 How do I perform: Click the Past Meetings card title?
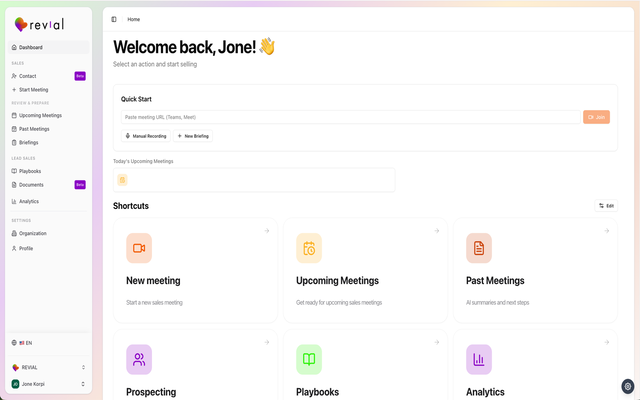click(x=495, y=281)
